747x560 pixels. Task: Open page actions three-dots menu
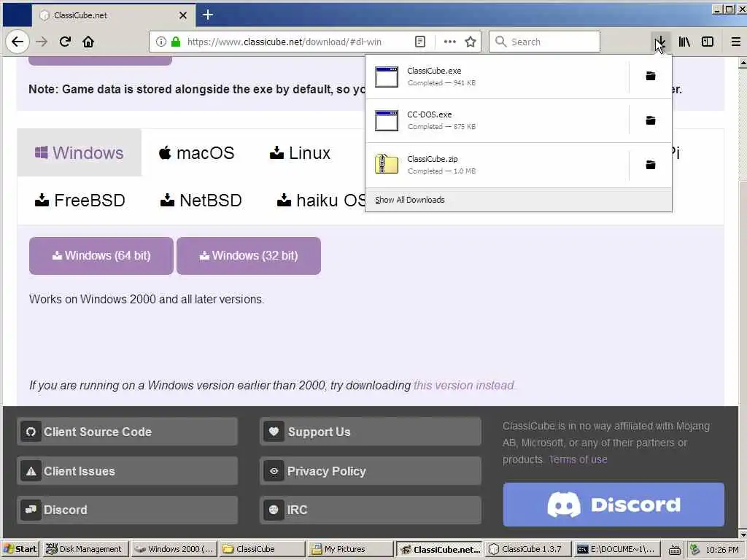[x=449, y=42]
